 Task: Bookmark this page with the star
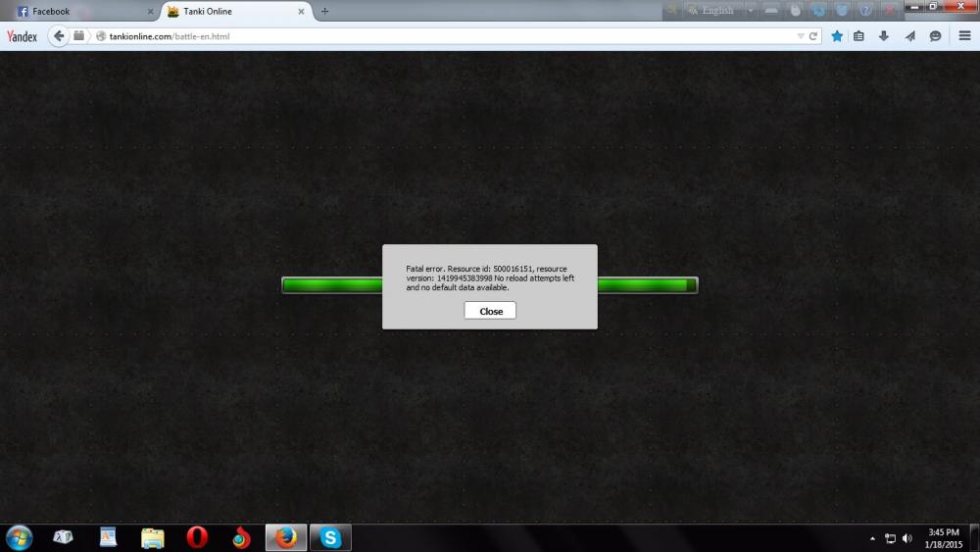(x=837, y=36)
